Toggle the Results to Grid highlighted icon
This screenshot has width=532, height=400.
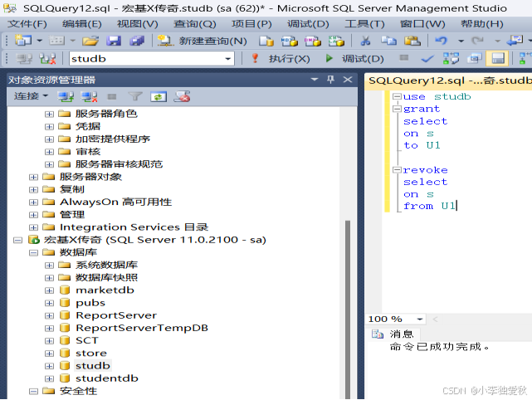tap(497, 59)
